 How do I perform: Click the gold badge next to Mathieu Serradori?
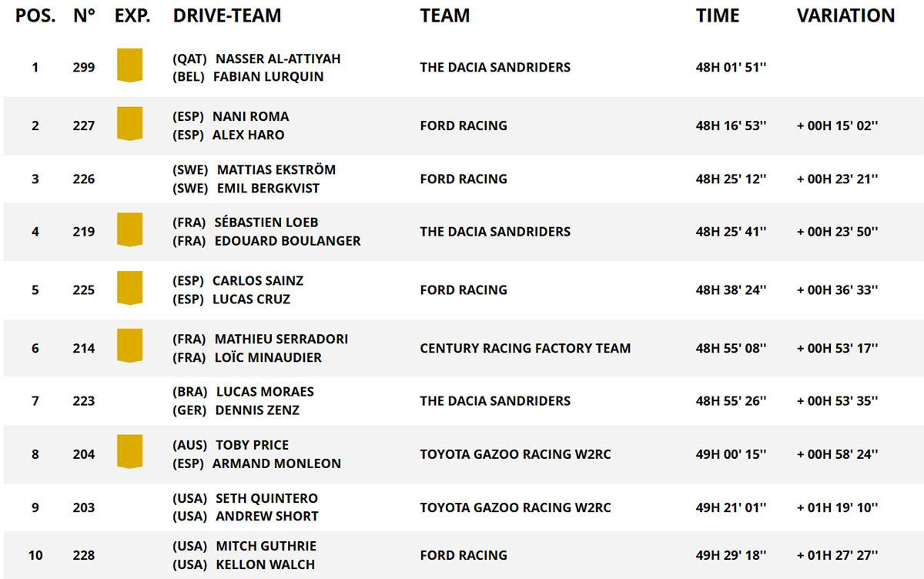pyautogui.click(x=129, y=346)
